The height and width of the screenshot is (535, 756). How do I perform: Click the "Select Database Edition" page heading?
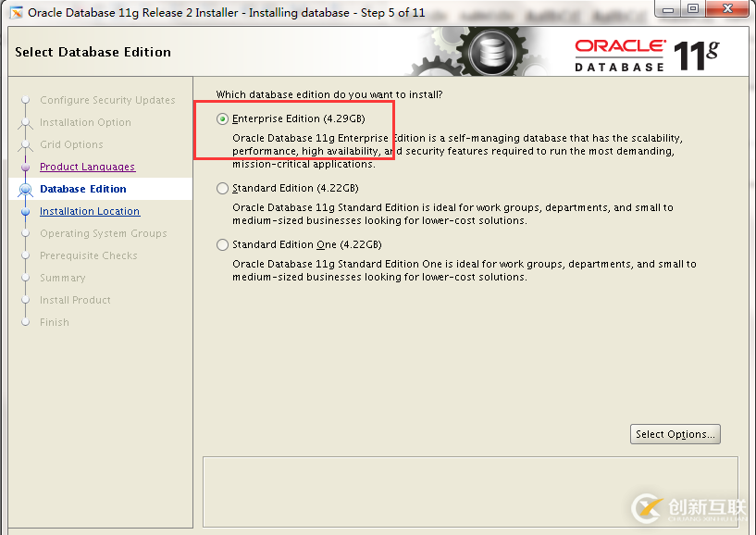pyautogui.click(x=93, y=52)
